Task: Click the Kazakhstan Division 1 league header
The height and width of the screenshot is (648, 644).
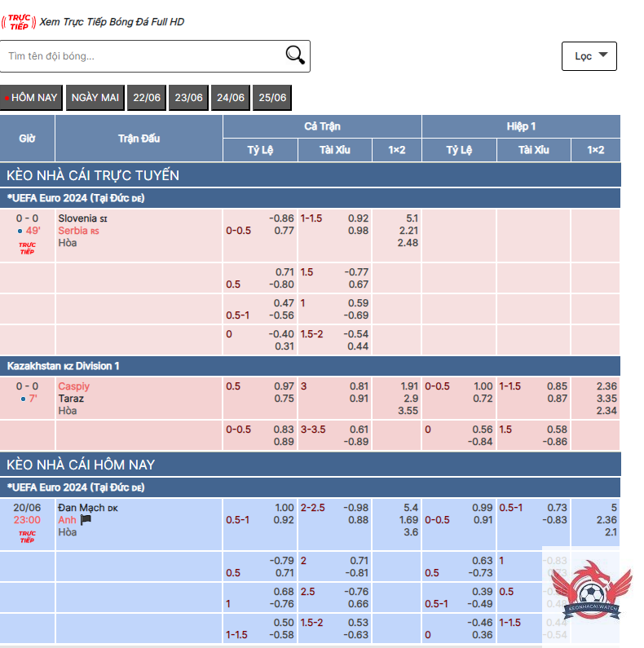Action: pyautogui.click(x=64, y=366)
